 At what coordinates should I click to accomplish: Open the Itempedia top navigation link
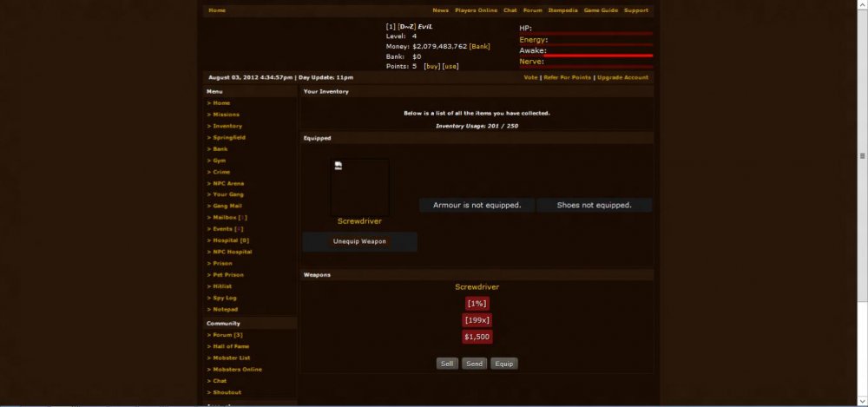point(562,10)
